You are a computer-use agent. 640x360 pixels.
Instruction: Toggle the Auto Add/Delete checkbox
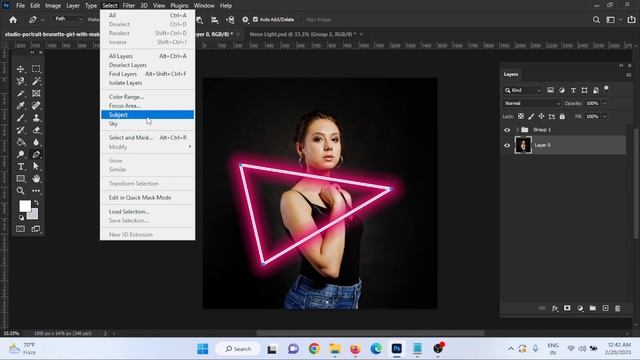pyautogui.click(x=256, y=19)
